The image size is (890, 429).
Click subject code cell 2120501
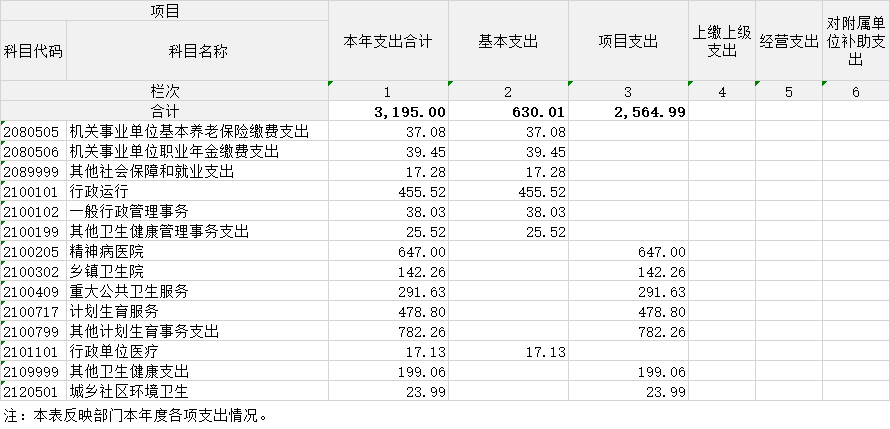click(x=33, y=391)
